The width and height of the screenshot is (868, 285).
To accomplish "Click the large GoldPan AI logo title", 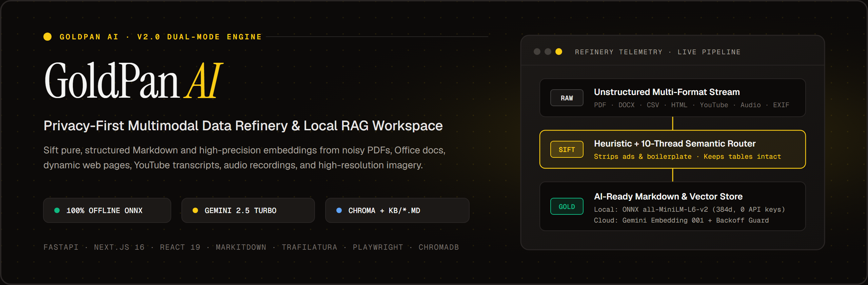I will [134, 81].
